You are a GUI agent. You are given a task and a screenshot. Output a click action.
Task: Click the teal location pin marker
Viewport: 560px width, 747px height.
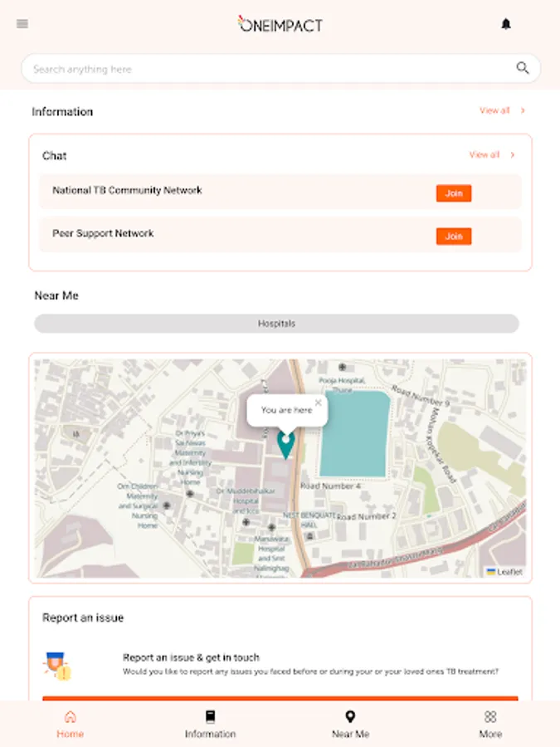point(285,444)
